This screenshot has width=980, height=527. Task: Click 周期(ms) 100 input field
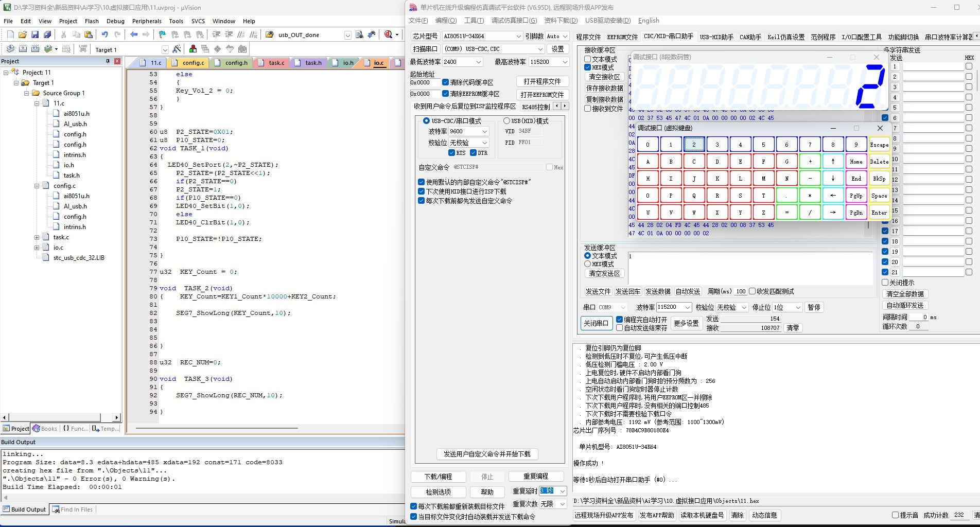(x=740, y=291)
